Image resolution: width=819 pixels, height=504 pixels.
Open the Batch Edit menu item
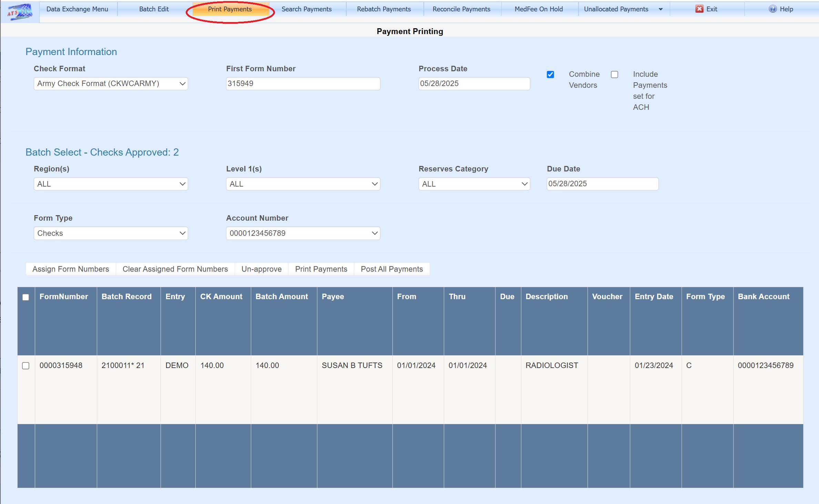pyautogui.click(x=154, y=9)
